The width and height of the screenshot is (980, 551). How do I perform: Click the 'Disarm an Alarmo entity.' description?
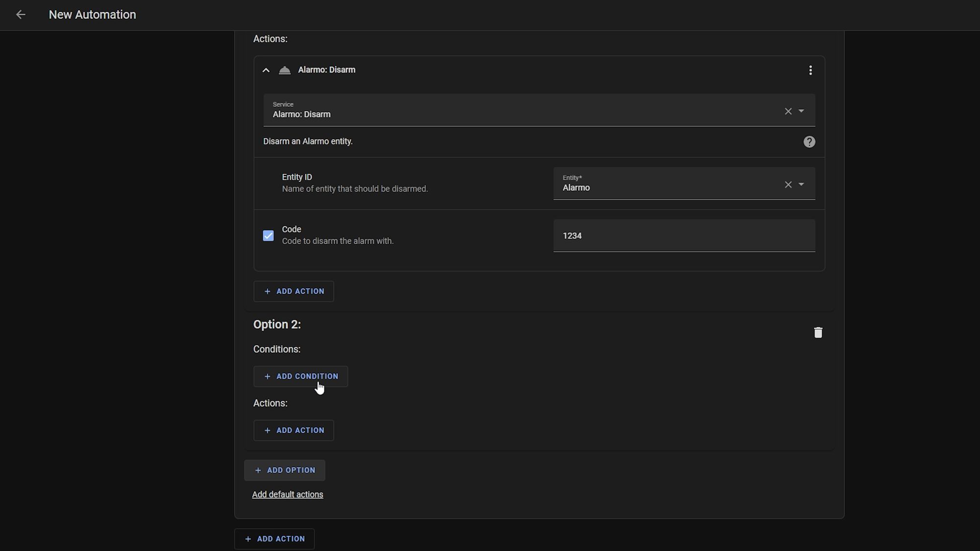308,142
